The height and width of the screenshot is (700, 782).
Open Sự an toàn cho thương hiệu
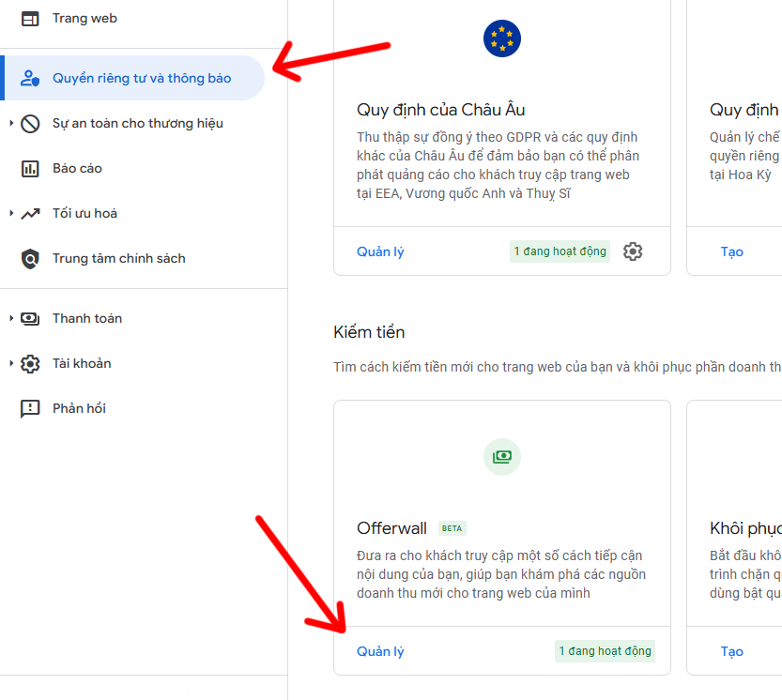138,124
